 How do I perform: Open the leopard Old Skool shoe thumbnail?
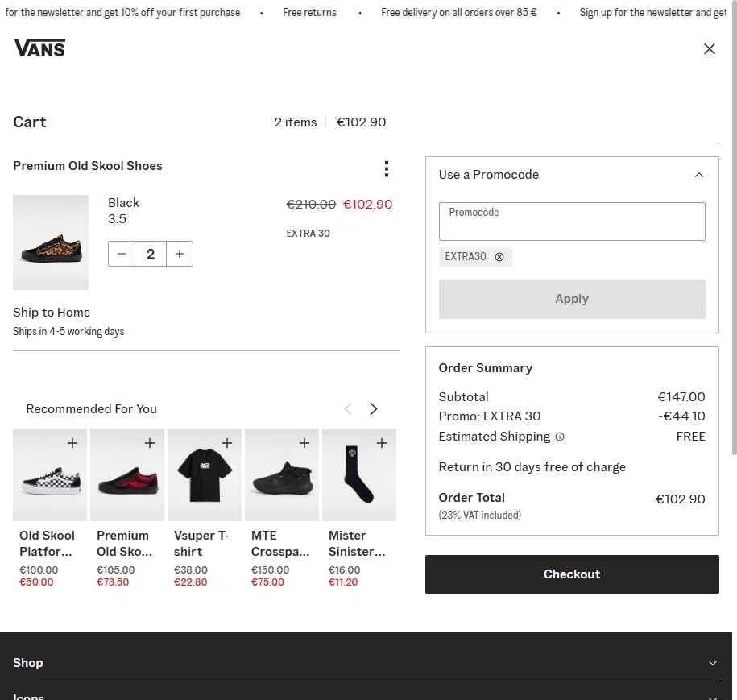tap(51, 242)
